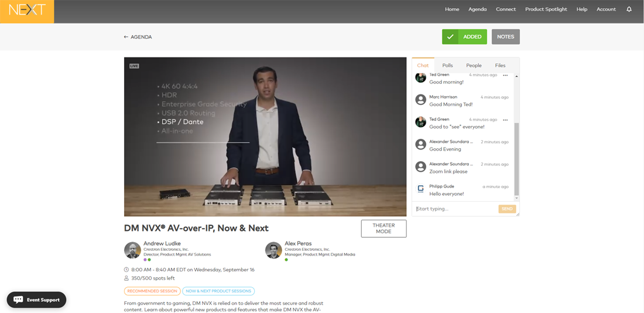Switch to the Polls tab
The height and width of the screenshot is (313, 644).
pyautogui.click(x=447, y=66)
